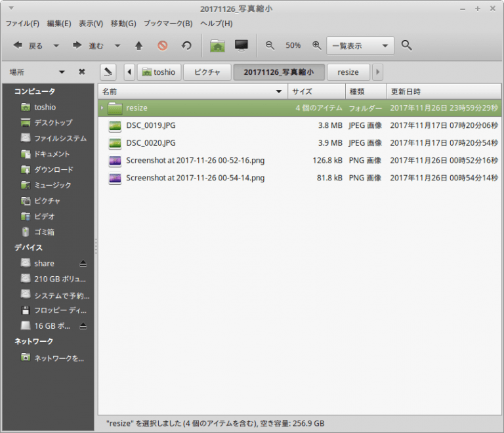Open the 一覧表示 view mode dropdown
504x433 pixels.
[360, 46]
